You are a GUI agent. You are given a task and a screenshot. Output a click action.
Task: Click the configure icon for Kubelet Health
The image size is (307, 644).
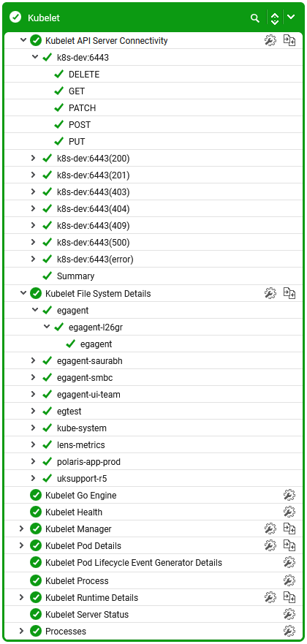coord(289,512)
